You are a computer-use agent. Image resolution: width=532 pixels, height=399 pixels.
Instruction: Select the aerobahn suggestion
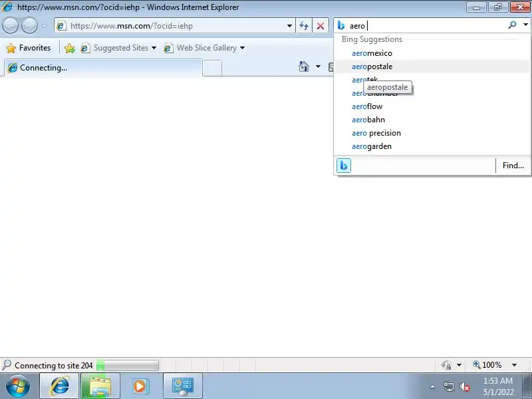click(x=432, y=120)
